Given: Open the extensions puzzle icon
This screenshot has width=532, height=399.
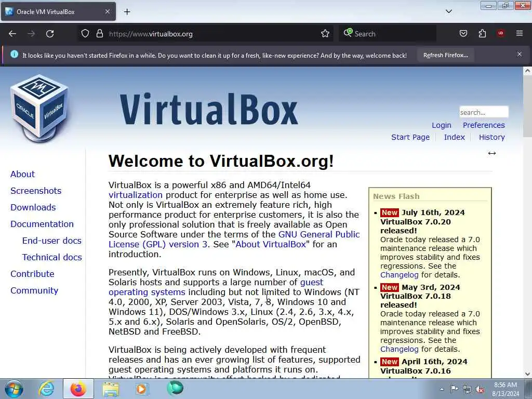Looking at the screenshot, I should 482,33.
